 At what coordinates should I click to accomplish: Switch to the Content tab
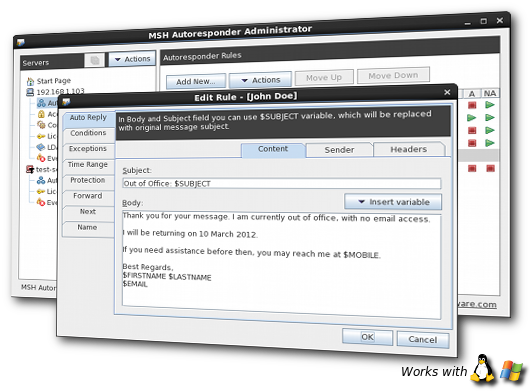point(273,149)
